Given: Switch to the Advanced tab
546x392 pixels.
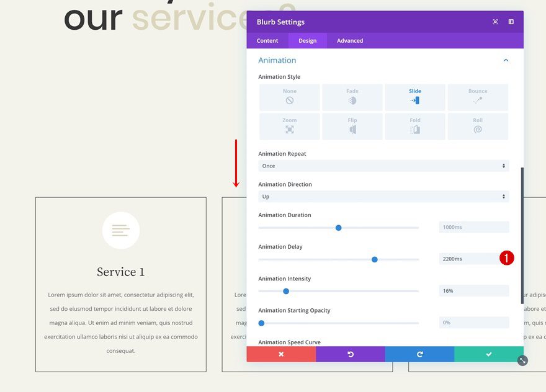Looking at the screenshot, I should pyautogui.click(x=349, y=41).
